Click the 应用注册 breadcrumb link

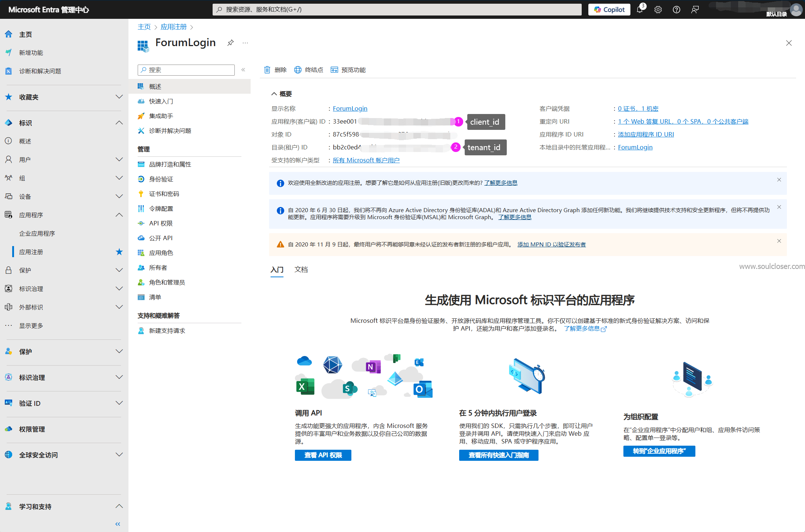click(x=173, y=27)
